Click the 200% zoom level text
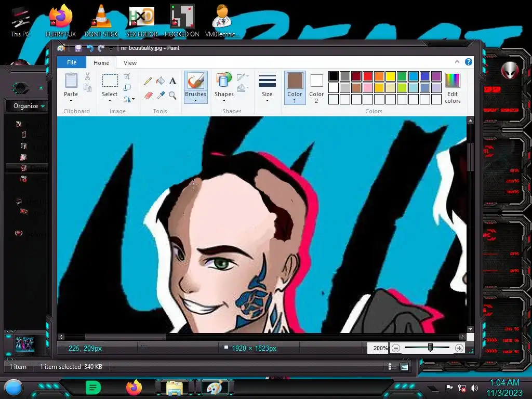532x399 pixels. coord(380,348)
